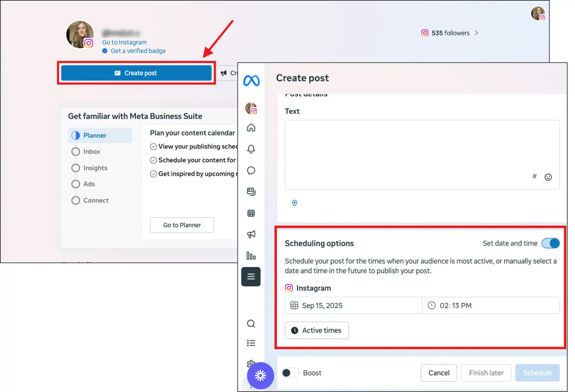The image size is (575, 392).
Task: Click the 535 followers text
Action: tap(451, 33)
